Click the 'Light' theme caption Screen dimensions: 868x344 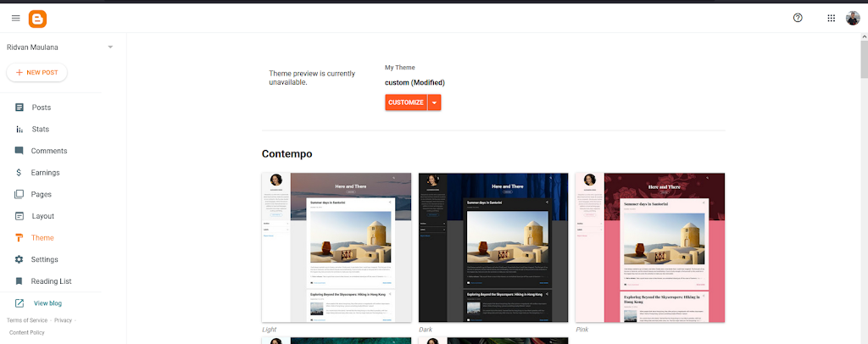pos(269,330)
